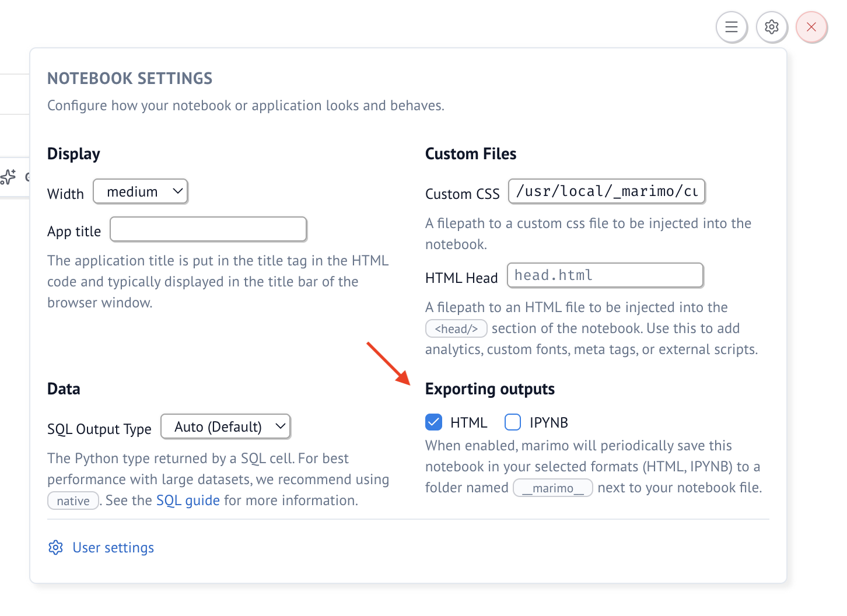Click the chevron arrow in SQL Output Type selector
The height and width of the screenshot is (616, 847).
pos(280,426)
